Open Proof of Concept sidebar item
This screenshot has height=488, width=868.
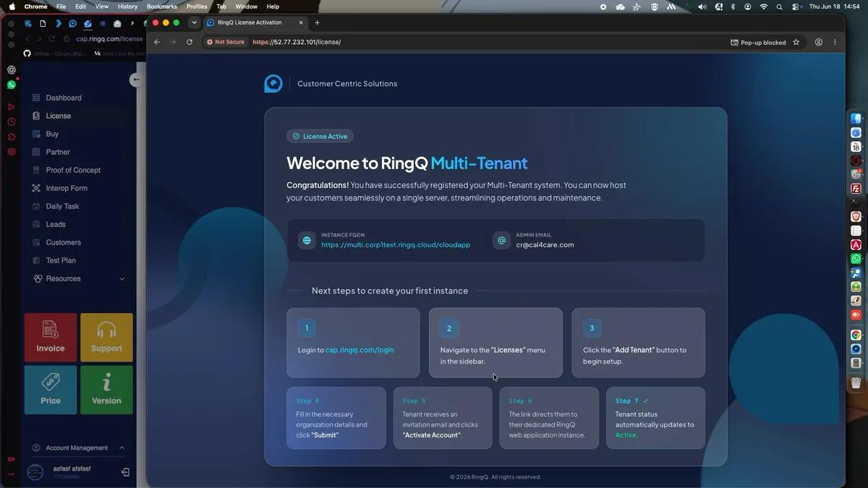tap(73, 170)
